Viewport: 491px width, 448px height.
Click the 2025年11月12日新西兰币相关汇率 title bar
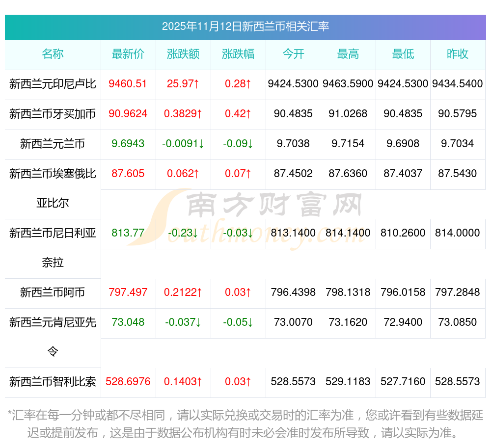[x=245, y=26]
